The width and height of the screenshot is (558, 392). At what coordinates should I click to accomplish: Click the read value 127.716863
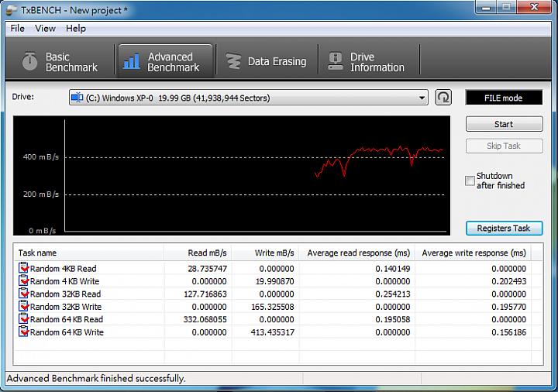(x=205, y=294)
